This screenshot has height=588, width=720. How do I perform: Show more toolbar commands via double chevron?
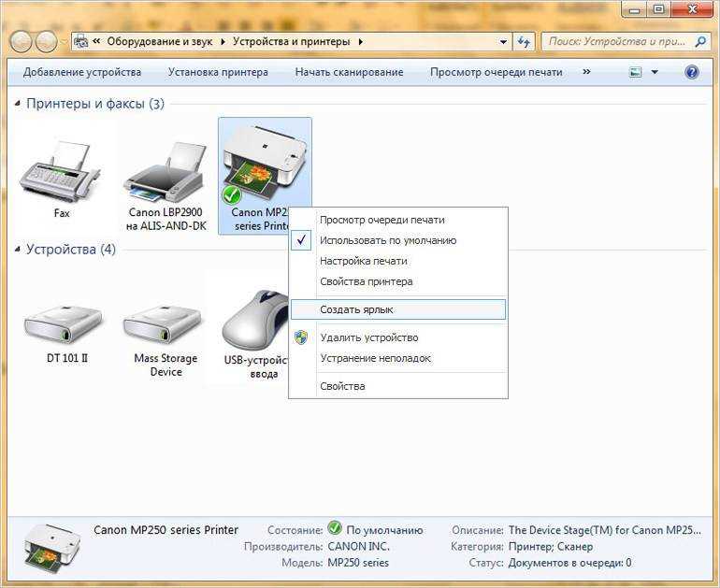click(586, 72)
